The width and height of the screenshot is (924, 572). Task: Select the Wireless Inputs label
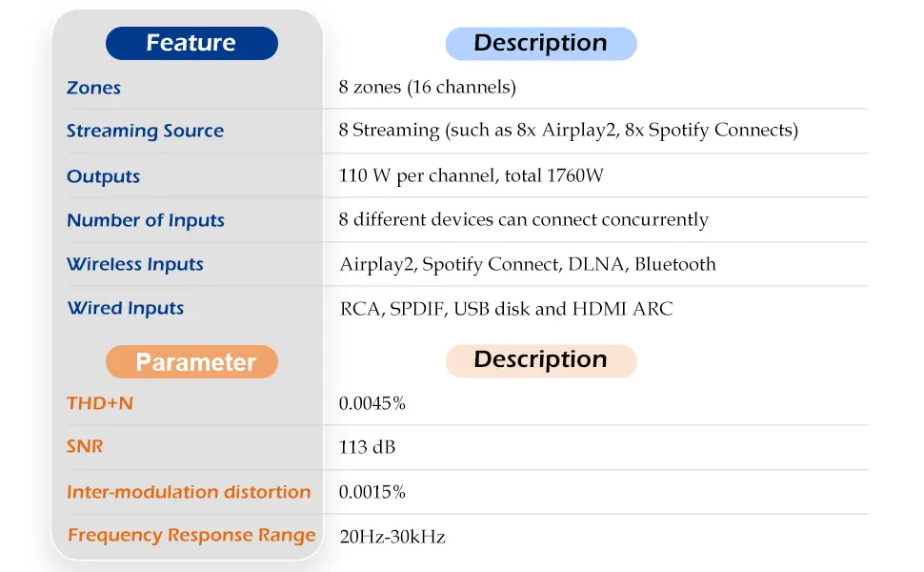click(135, 264)
